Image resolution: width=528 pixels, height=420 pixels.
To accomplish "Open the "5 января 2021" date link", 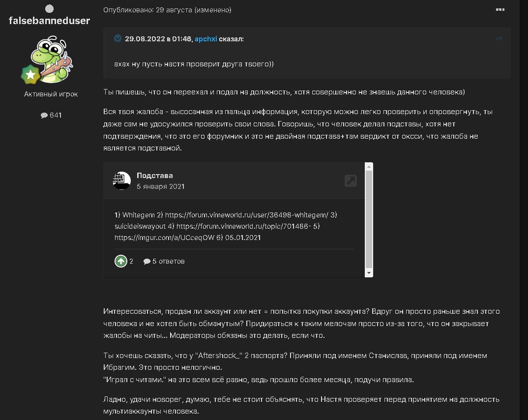I will coord(160,186).
